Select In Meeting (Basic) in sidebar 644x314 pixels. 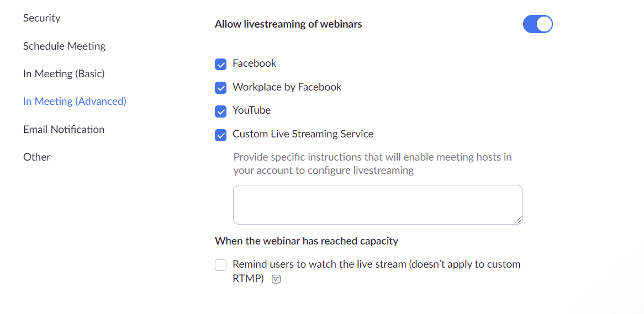coord(64,74)
